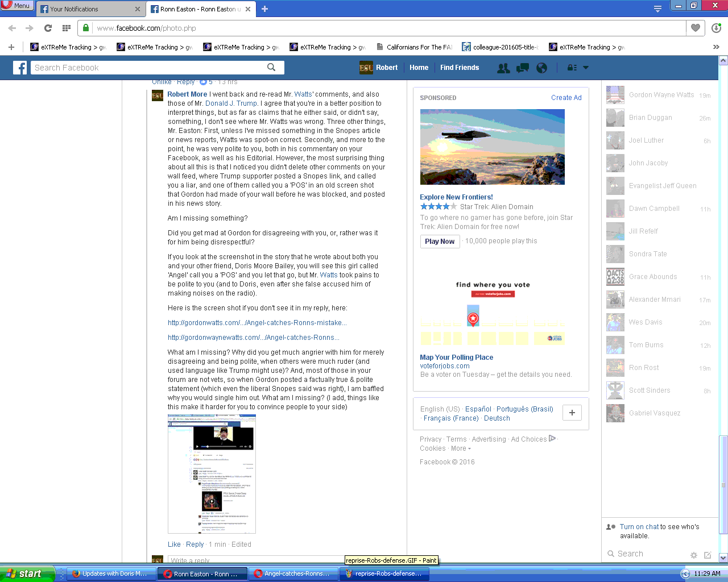Image resolution: width=728 pixels, height=582 pixels.
Task: Click the Facebook search magnifier icon
Action: click(x=271, y=67)
